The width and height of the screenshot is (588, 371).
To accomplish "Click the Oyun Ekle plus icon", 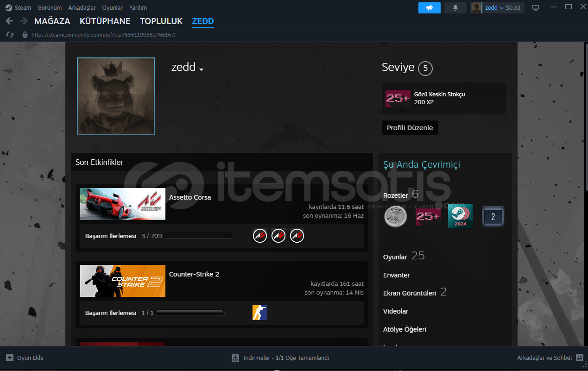I will pyautogui.click(x=10, y=358).
